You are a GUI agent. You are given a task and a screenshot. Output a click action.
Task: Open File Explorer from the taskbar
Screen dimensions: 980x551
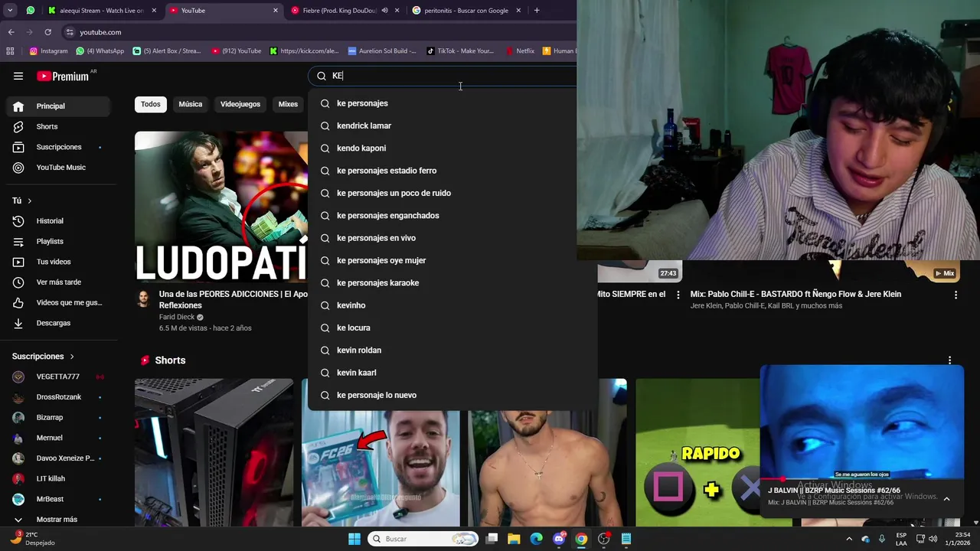pos(514,539)
